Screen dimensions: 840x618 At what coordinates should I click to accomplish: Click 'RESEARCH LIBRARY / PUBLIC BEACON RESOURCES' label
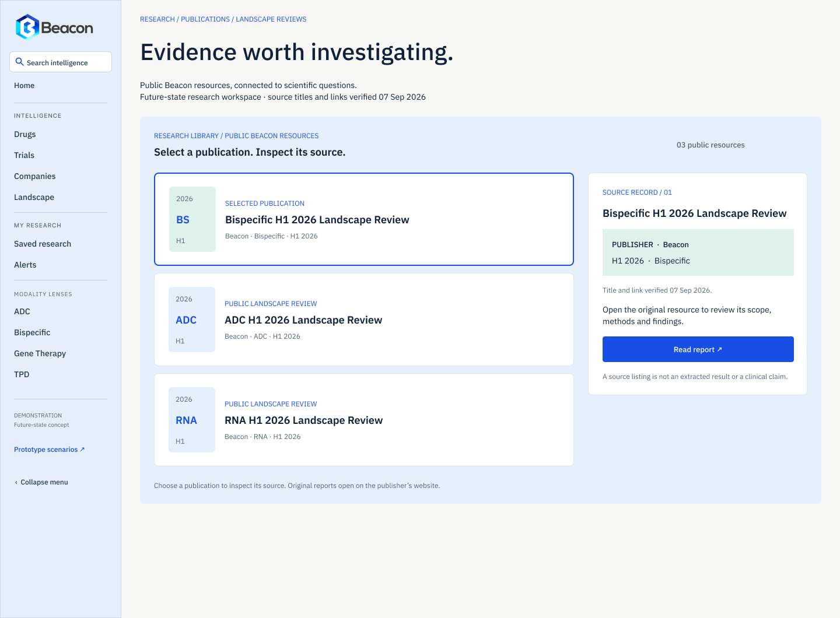tap(236, 136)
